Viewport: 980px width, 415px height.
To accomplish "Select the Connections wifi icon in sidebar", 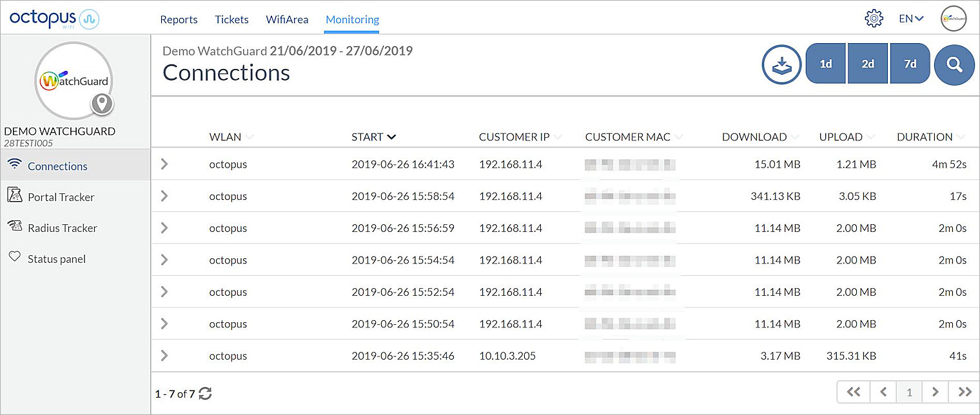I will pyautogui.click(x=15, y=165).
